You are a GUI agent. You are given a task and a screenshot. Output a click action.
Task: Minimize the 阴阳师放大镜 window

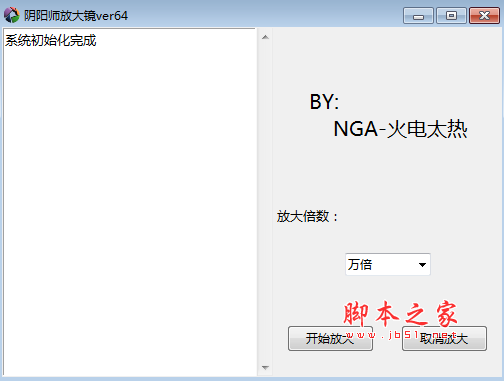point(418,15)
